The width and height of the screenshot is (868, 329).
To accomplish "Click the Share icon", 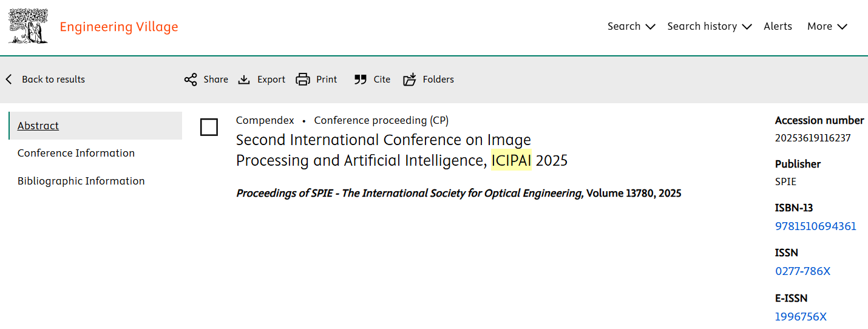I will tap(191, 80).
